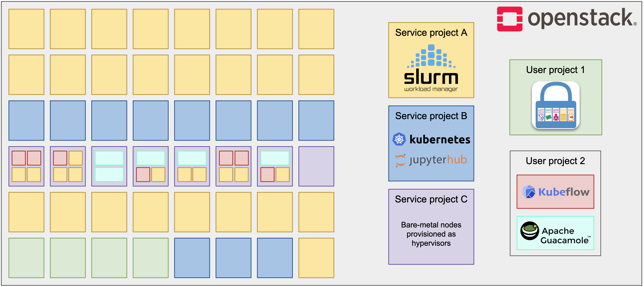Click the Apache Guacamole bowl icon

tap(529, 231)
